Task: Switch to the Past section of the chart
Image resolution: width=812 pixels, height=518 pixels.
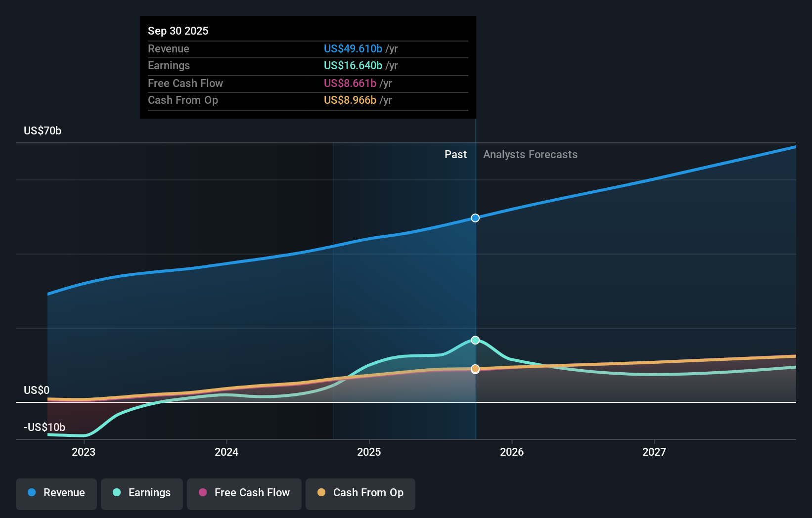Action: (455, 154)
